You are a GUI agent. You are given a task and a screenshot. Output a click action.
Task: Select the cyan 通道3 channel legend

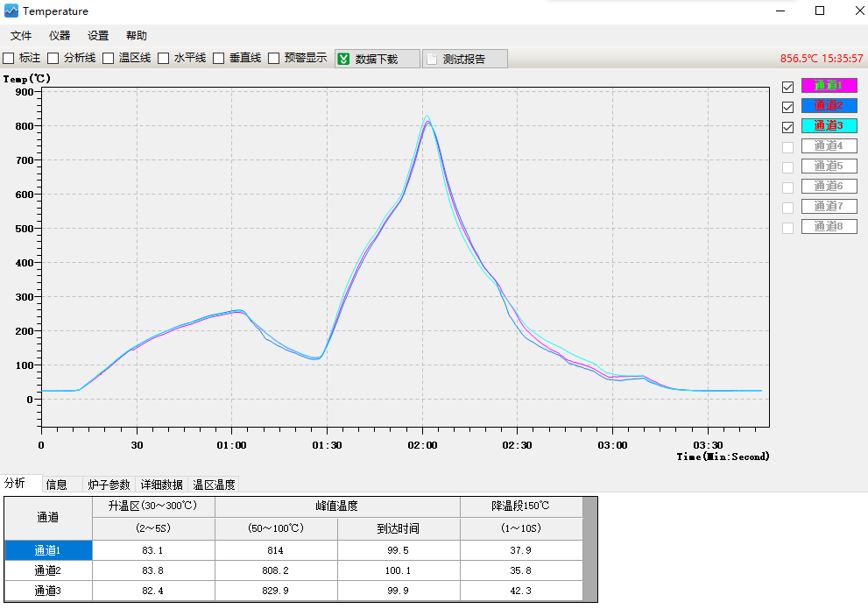click(829, 125)
